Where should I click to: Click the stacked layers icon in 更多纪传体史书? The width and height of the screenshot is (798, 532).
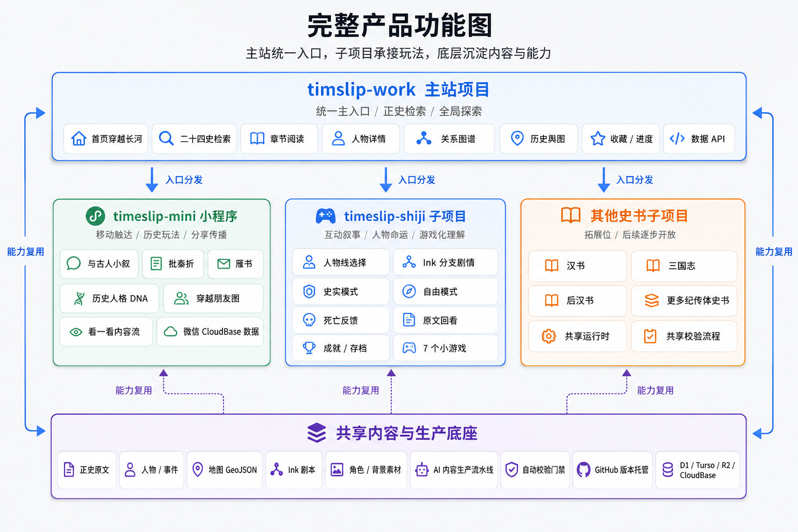[x=651, y=301]
